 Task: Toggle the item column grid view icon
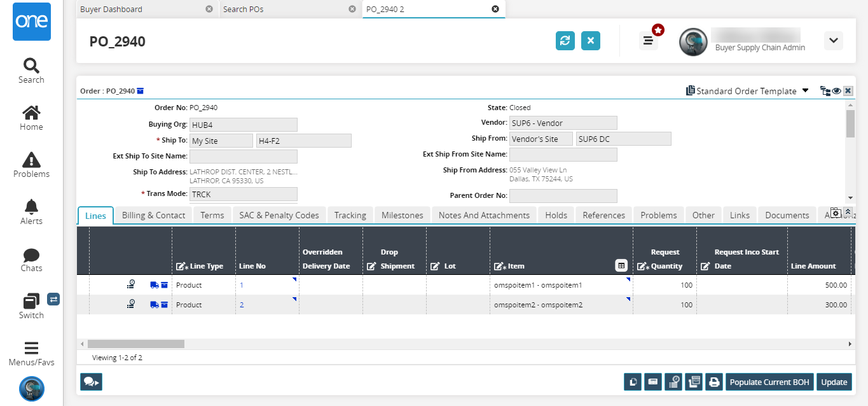tap(621, 265)
